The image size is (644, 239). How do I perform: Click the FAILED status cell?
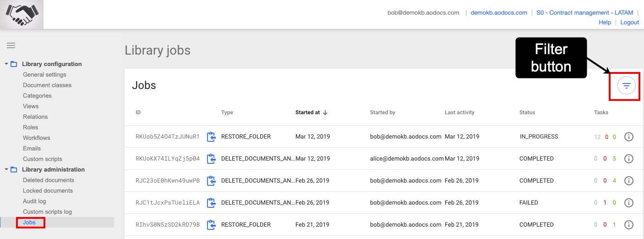pyautogui.click(x=529, y=203)
